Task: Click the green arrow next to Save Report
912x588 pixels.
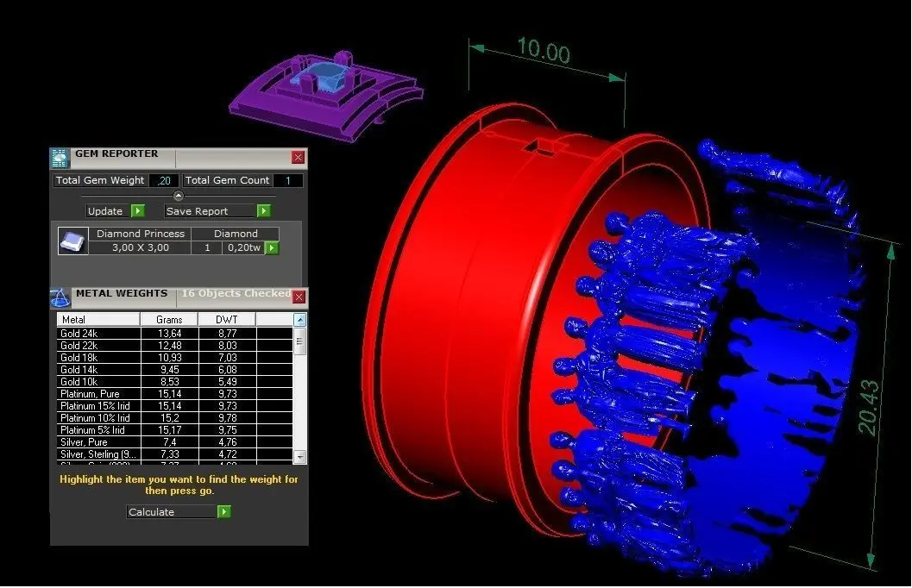Action: 263,211
